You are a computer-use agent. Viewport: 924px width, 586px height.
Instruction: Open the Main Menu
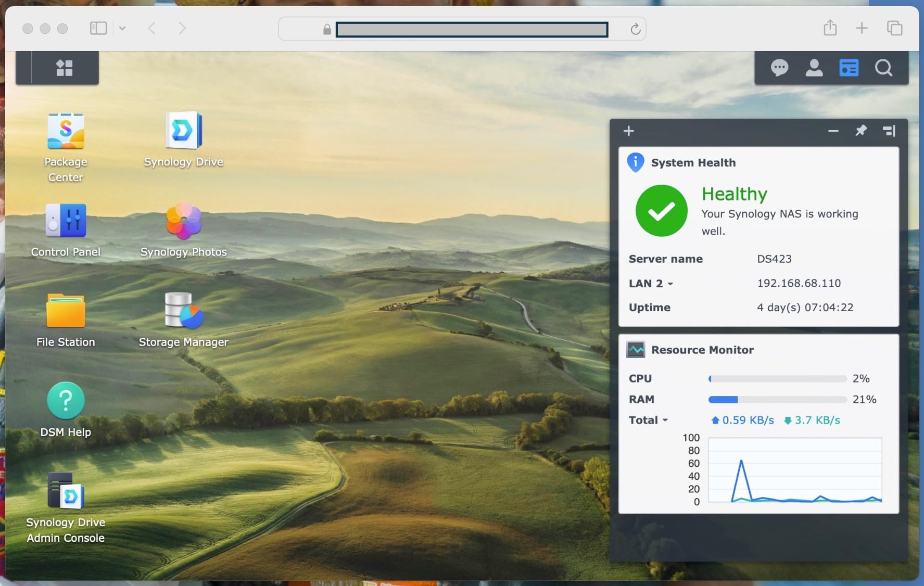point(64,67)
